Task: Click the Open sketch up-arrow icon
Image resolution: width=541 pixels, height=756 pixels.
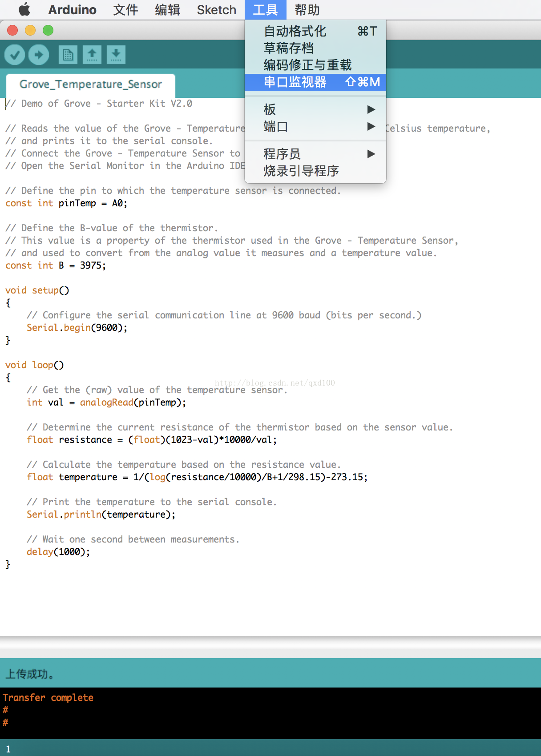Action: point(92,55)
